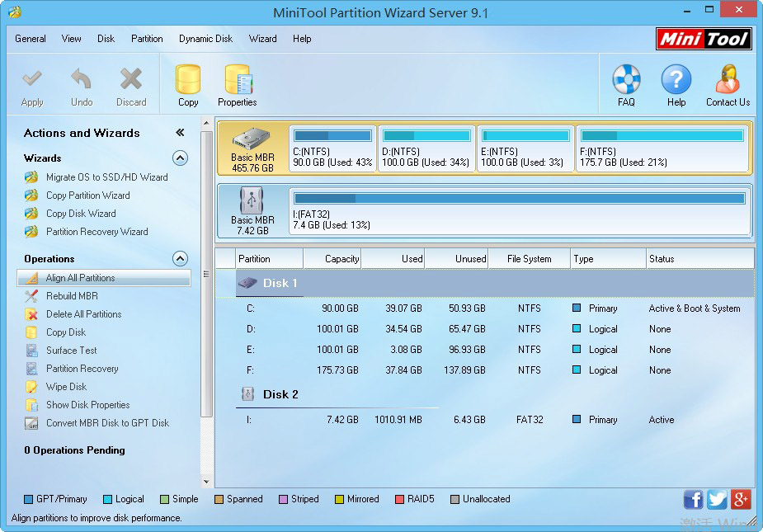This screenshot has height=532, width=763.
Task: Click the Copy disk toolbar icon
Action: coord(188,79)
